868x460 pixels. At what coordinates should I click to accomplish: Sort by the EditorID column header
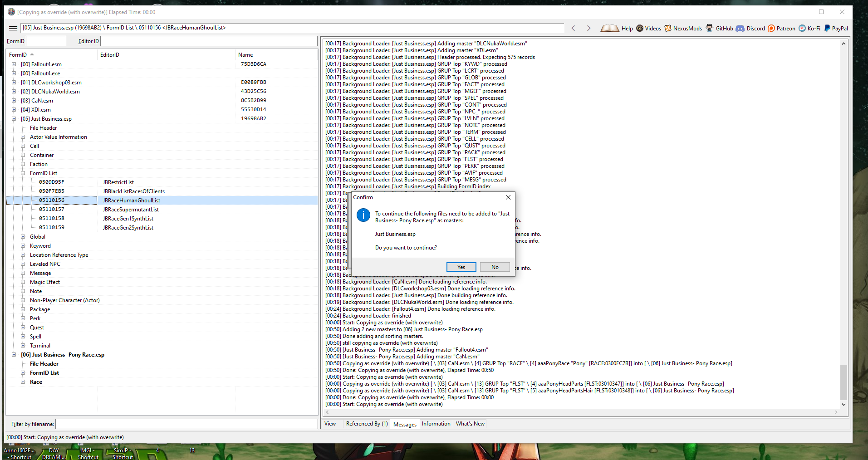(167, 55)
